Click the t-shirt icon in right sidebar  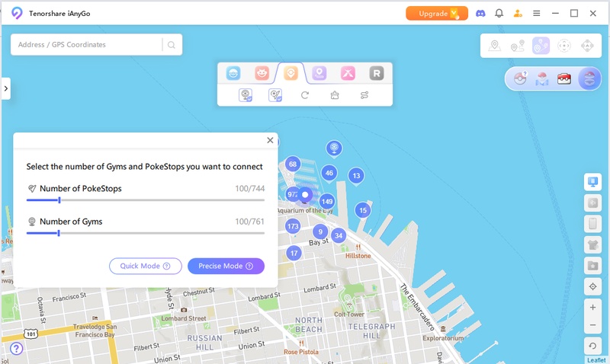coord(592,244)
